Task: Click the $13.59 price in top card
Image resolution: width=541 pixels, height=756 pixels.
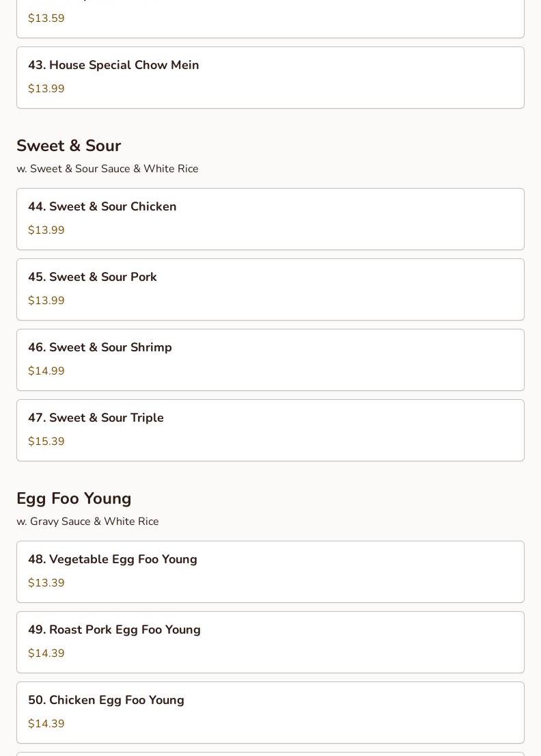Action: click(x=46, y=18)
